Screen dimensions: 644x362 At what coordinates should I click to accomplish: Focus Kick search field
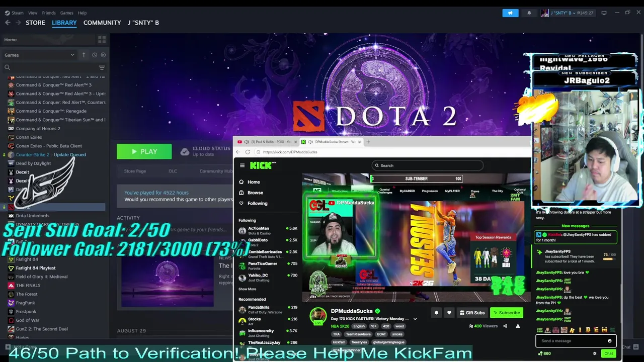tap(428, 165)
